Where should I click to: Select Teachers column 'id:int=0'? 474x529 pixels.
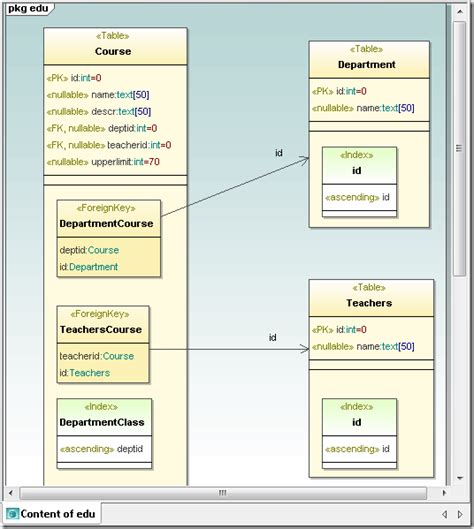pyautogui.click(x=339, y=330)
